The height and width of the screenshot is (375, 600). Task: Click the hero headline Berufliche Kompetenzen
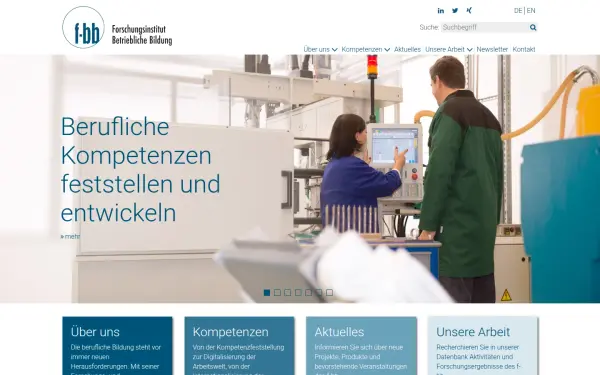(140, 170)
